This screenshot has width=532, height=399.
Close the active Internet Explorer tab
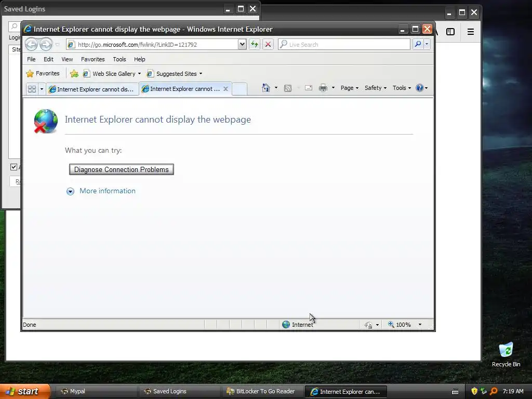(x=225, y=88)
